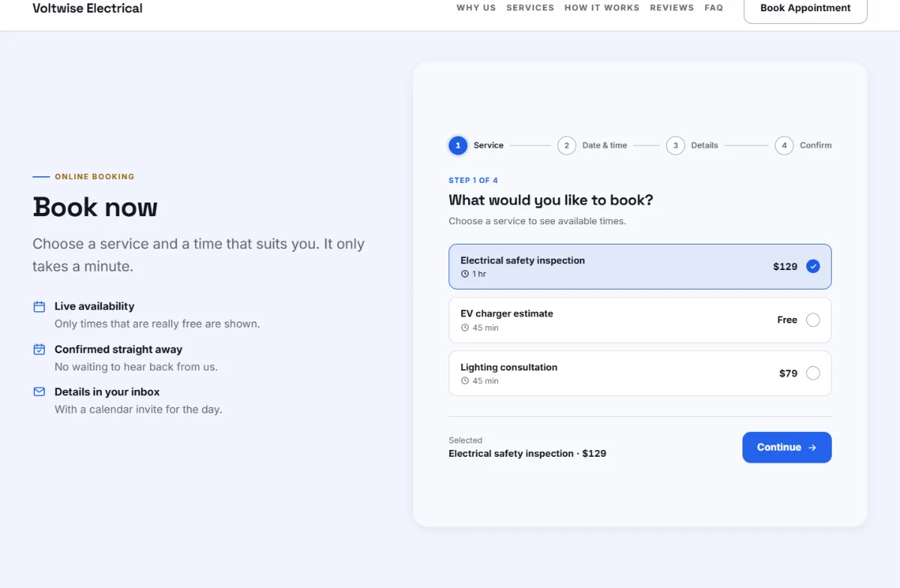Open the SERVICES nav link
900x588 pixels.
click(530, 7)
